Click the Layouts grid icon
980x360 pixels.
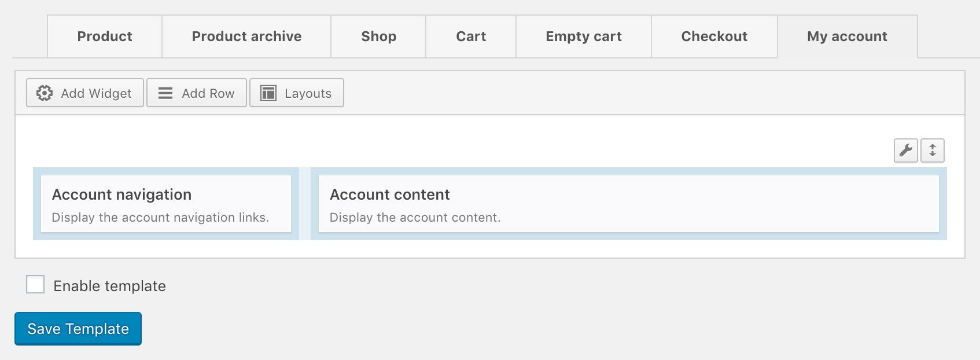pos(268,93)
